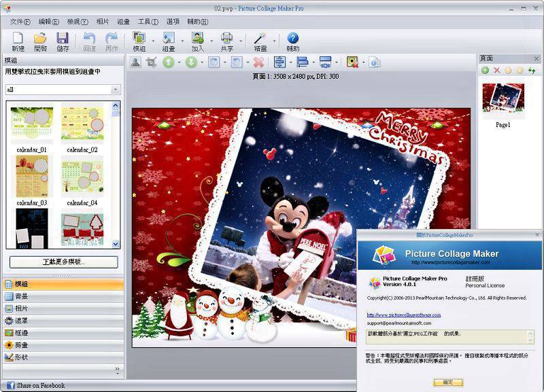
Task: Open the dropdown arrow next to center-align icon
Action: click(x=291, y=63)
